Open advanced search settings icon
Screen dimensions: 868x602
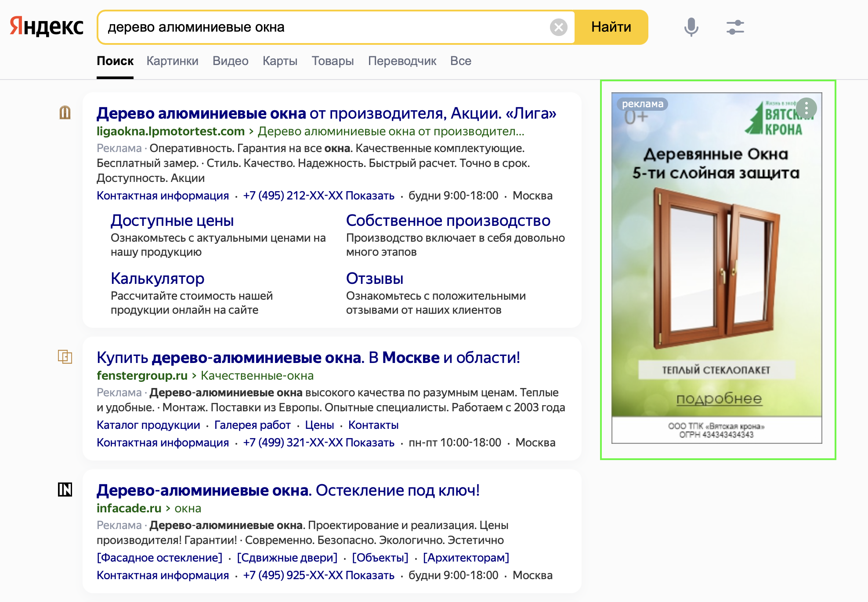(x=735, y=27)
